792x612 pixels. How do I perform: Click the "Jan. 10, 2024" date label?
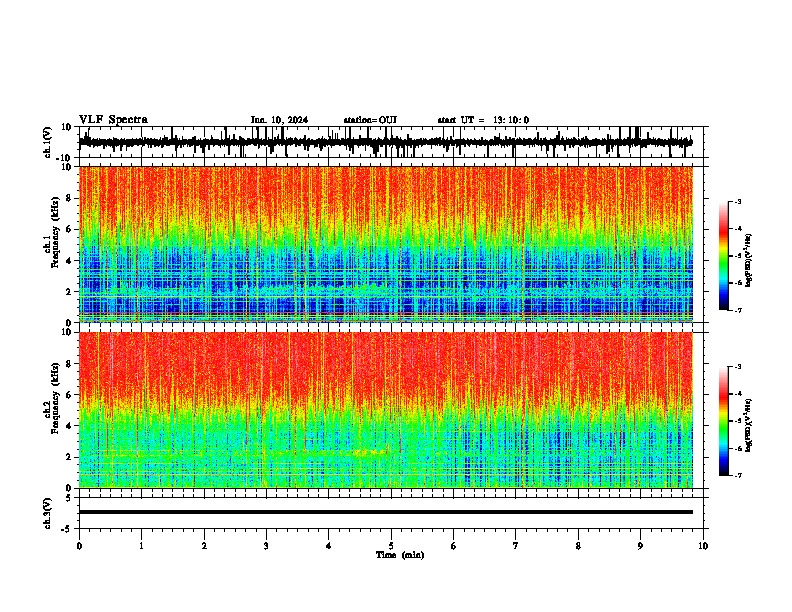(x=279, y=120)
